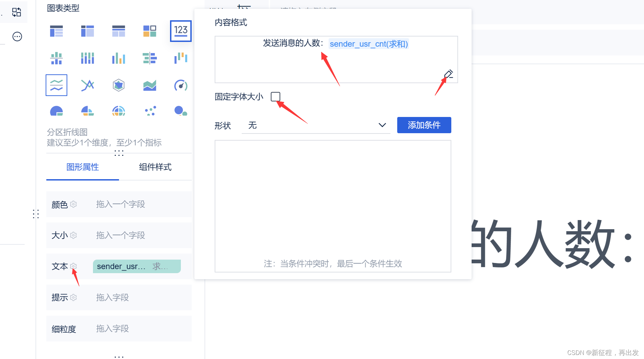Click the 大小 drop zone placeholder
This screenshot has height=359, width=644.
tap(121, 235)
